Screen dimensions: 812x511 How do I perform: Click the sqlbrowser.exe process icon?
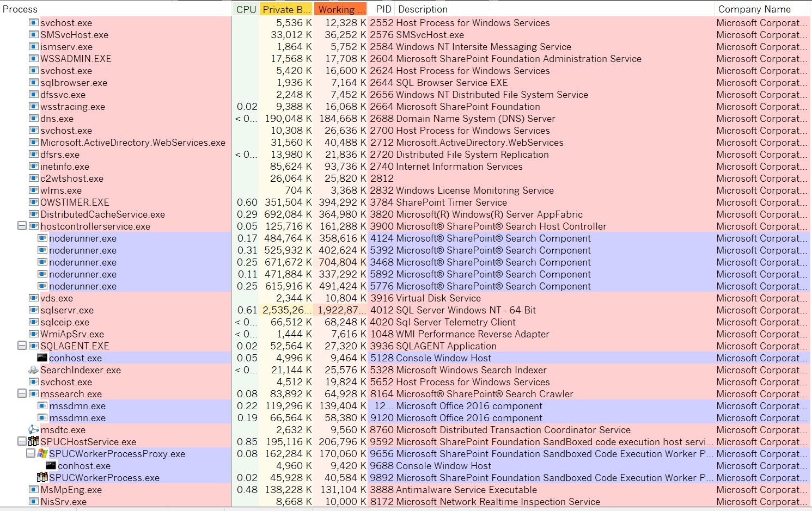click(34, 83)
